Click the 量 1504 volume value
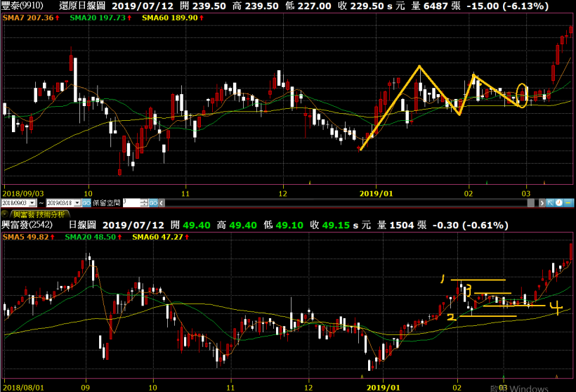The height and width of the screenshot is (392, 576). [x=397, y=225]
